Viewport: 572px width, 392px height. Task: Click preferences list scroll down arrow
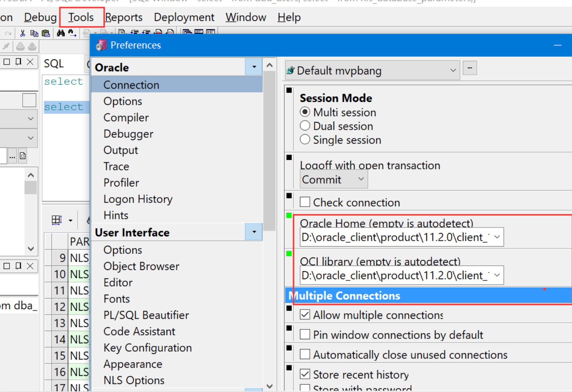(x=270, y=386)
